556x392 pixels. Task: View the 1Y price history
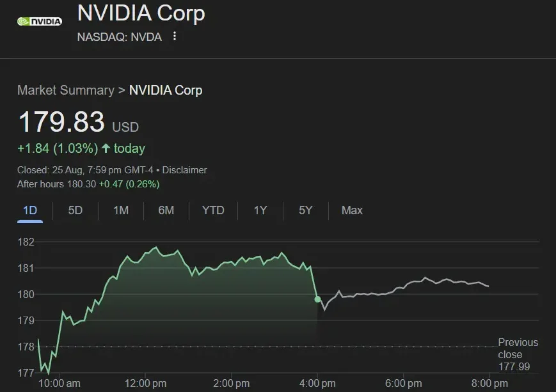click(260, 210)
